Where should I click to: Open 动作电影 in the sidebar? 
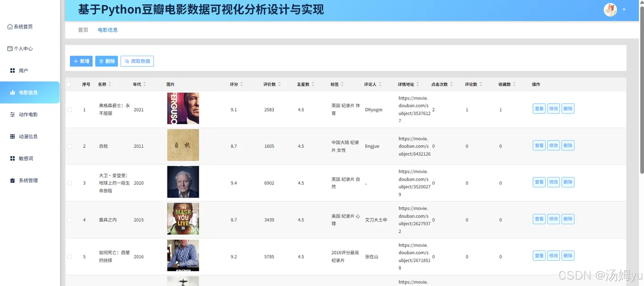coord(24,115)
